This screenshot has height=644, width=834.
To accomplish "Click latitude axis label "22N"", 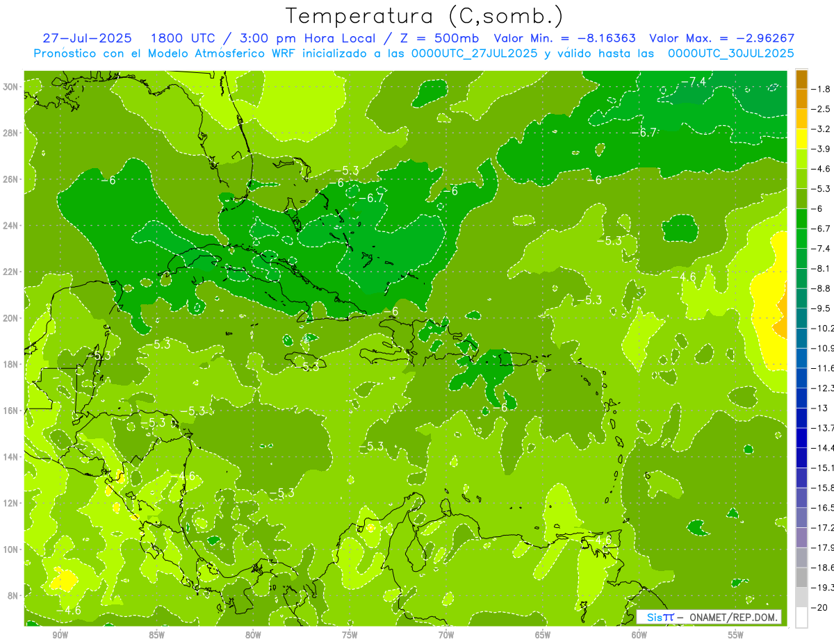I will pos(12,272).
